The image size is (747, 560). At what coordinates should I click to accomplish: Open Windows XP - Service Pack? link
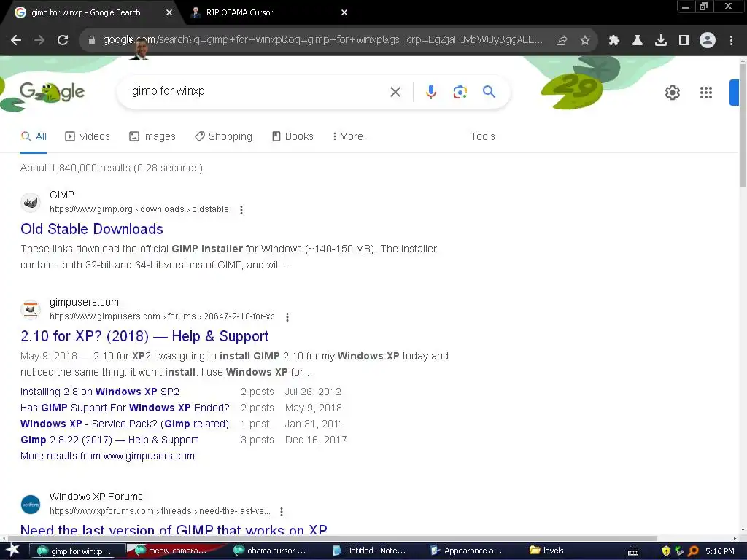[124, 424]
